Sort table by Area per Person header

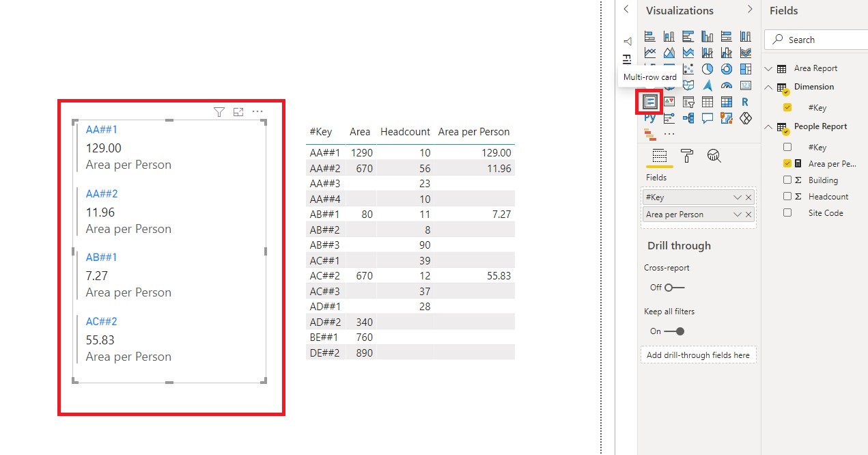pyautogui.click(x=474, y=132)
